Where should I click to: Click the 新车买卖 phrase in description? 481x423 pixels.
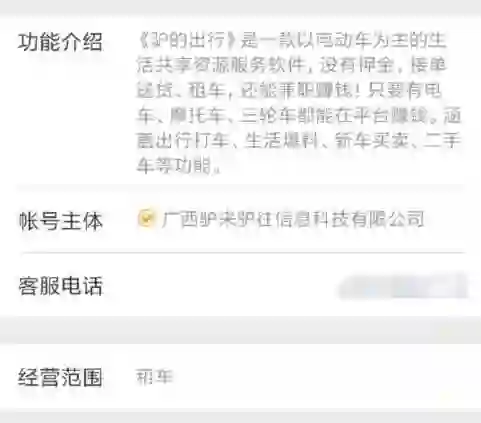371,140
